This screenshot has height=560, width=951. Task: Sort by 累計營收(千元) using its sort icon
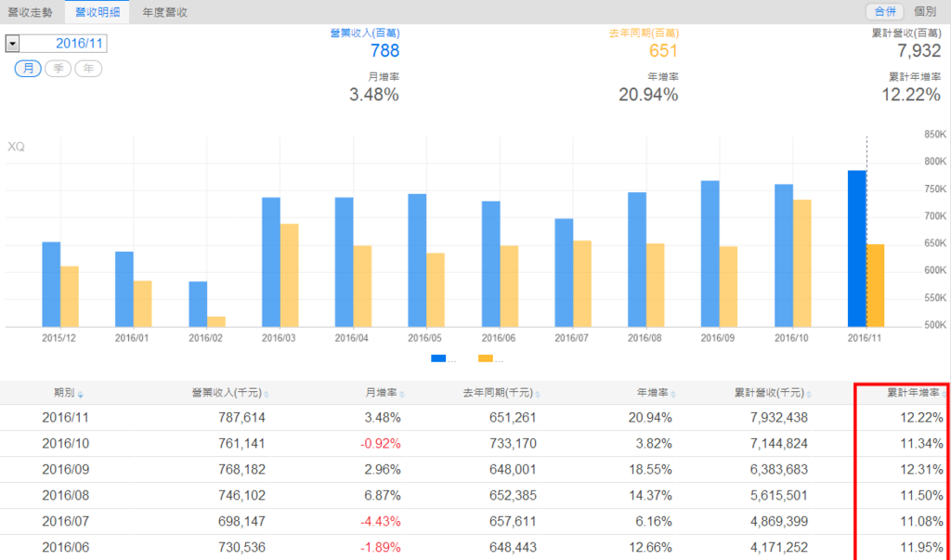pyautogui.click(x=809, y=395)
